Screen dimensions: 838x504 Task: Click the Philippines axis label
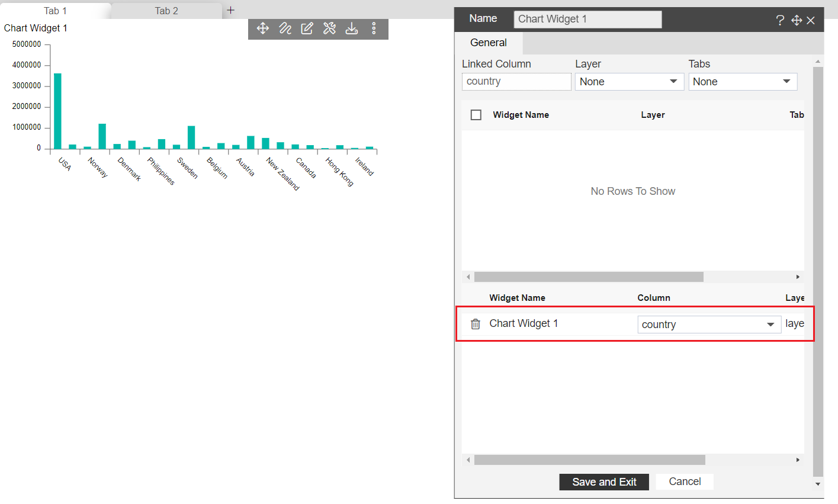tap(161, 171)
